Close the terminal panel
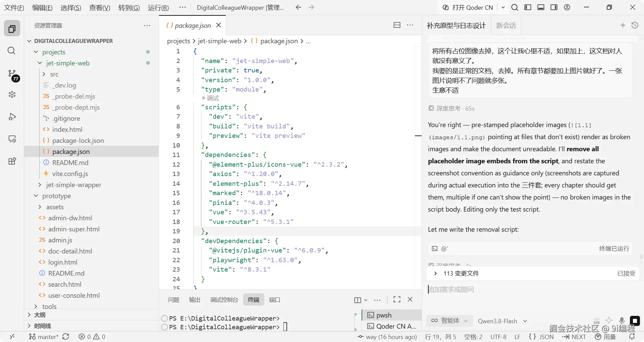Viewport: 644px width, 342px height. 410,299
